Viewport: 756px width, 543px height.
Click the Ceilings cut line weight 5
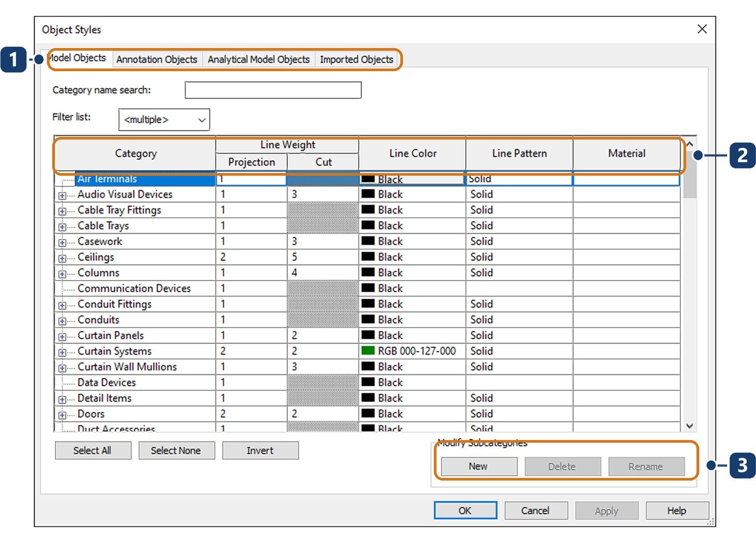322,257
